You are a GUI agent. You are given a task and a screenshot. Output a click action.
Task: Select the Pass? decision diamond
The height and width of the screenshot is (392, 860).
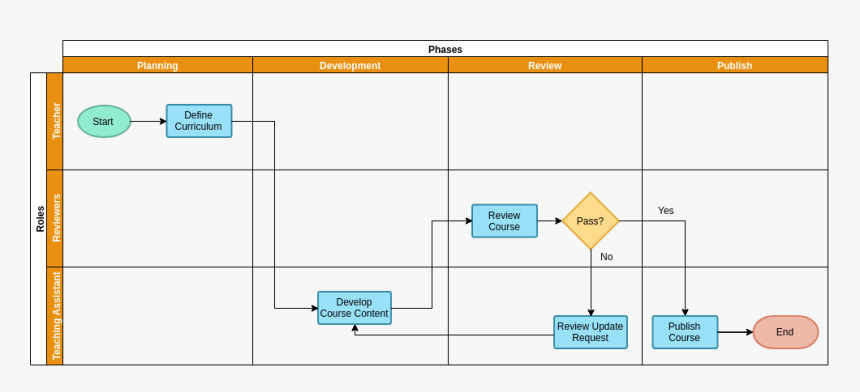click(591, 221)
